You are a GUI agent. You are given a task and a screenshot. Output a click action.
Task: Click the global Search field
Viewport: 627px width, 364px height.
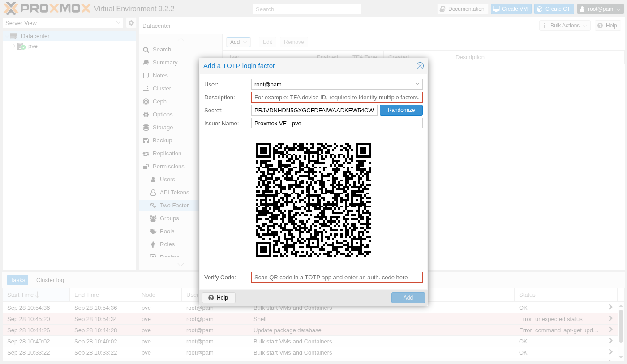(307, 9)
